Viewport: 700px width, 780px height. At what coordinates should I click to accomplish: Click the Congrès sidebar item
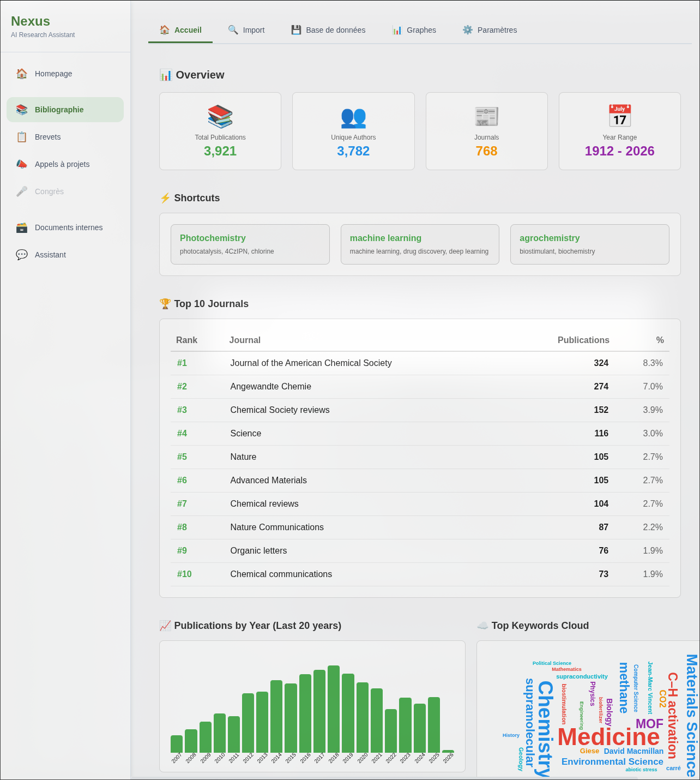click(x=49, y=191)
